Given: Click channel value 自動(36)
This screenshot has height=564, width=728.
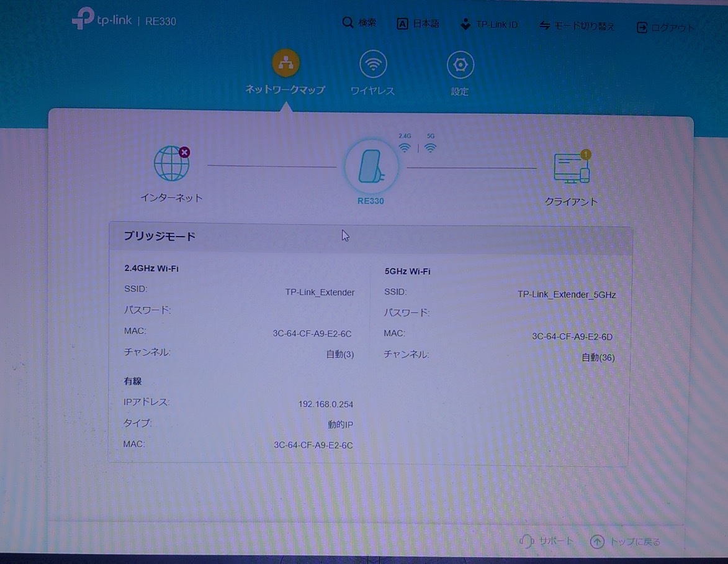Looking at the screenshot, I should (x=598, y=357).
